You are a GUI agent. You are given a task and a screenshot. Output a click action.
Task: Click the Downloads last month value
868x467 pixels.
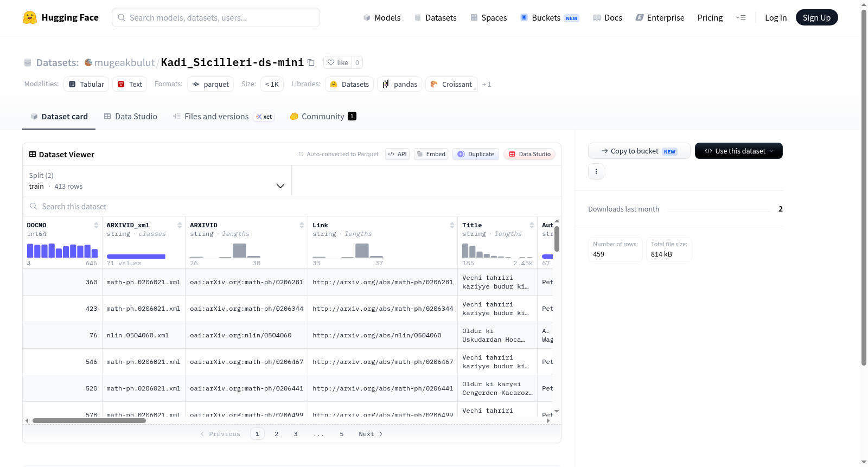pos(780,209)
